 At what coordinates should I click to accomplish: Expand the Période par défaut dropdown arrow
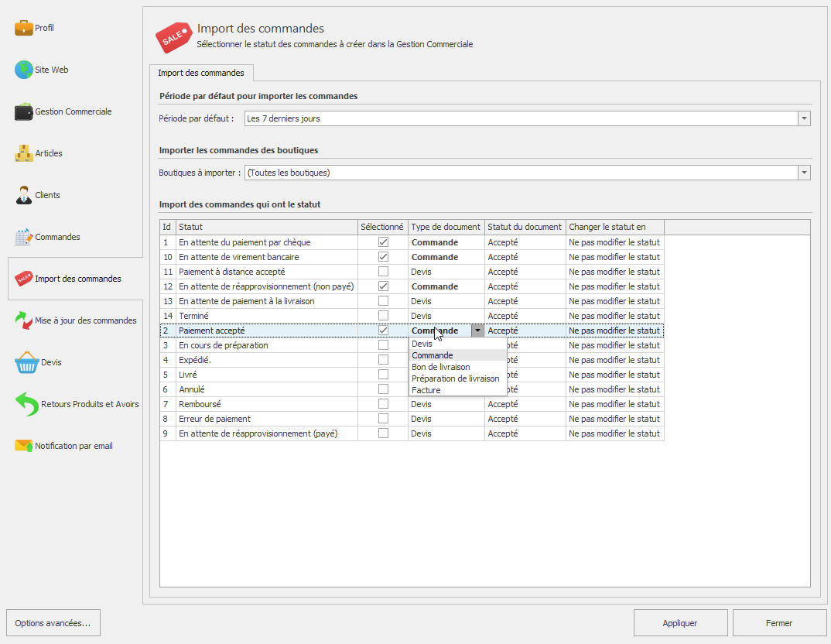point(804,118)
